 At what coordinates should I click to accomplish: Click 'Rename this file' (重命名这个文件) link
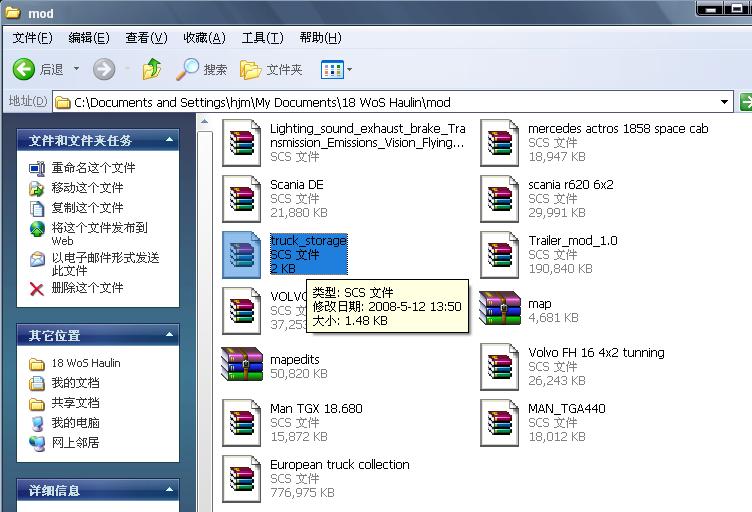click(x=93, y=168)
